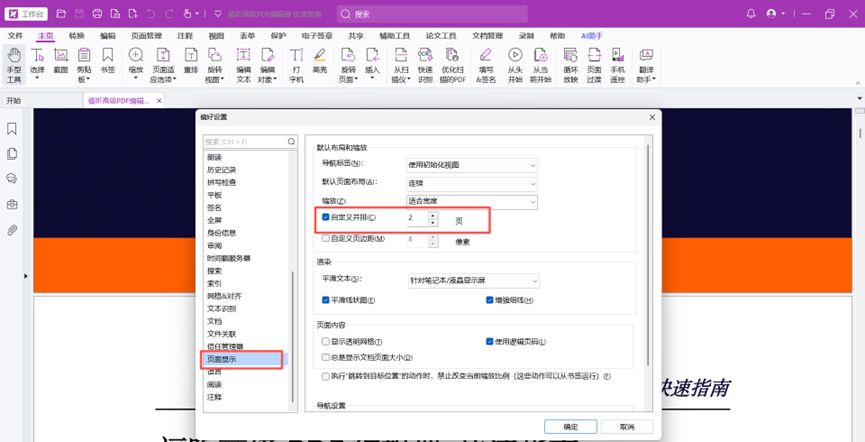Screen dimensions: 865x442
Task: Open the 书签 bookmark tool in ribbon
Action: tap(107, 64)
